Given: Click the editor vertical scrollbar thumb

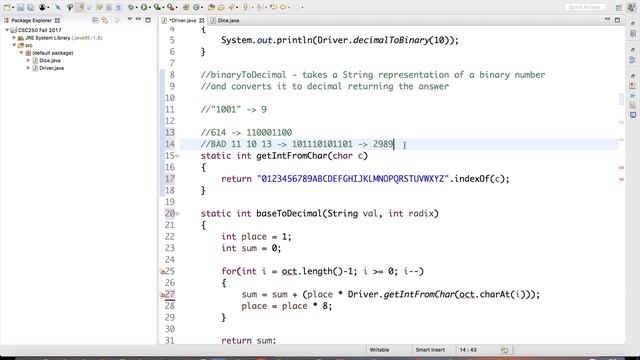Looking at the screenshot, I should (621, 99).
